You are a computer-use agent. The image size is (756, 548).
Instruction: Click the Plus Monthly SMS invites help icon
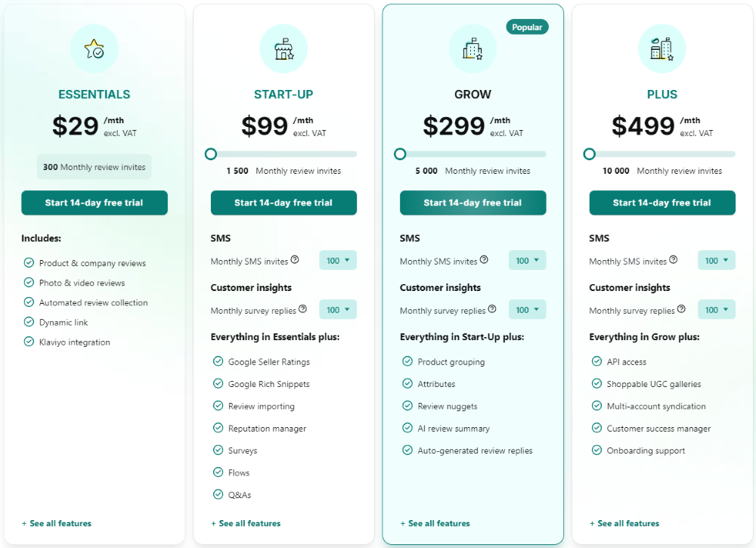point(674,260)
